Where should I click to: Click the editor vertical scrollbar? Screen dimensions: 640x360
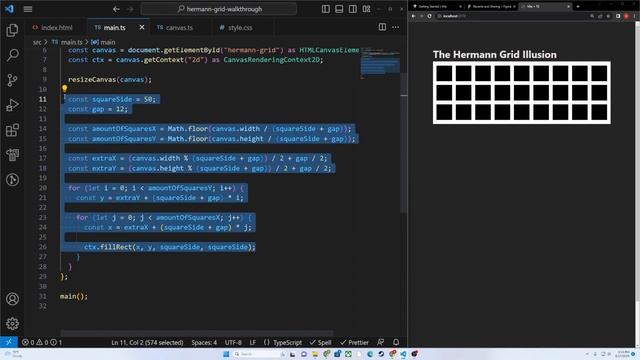pyautogui.click(x=404, y=143)
